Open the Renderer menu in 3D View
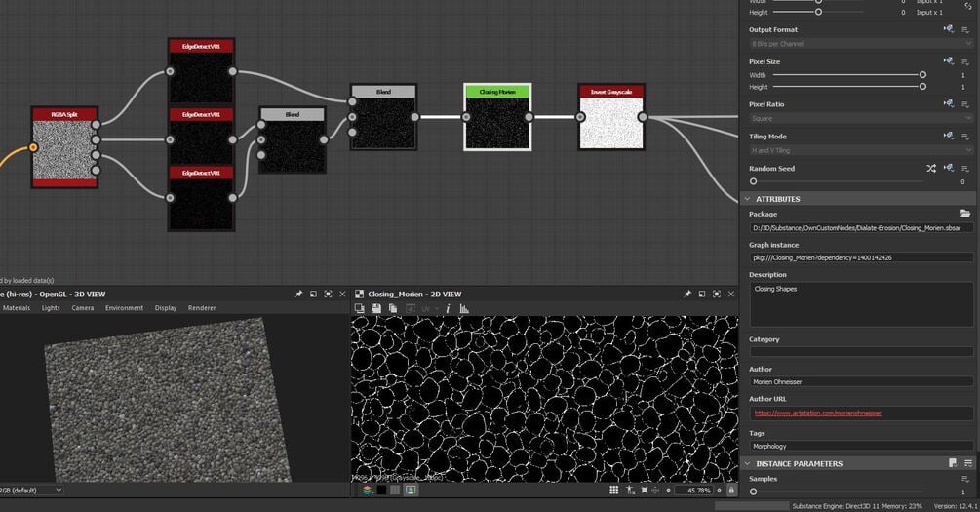This screenshot has width=980, height=512. [202, 307]
